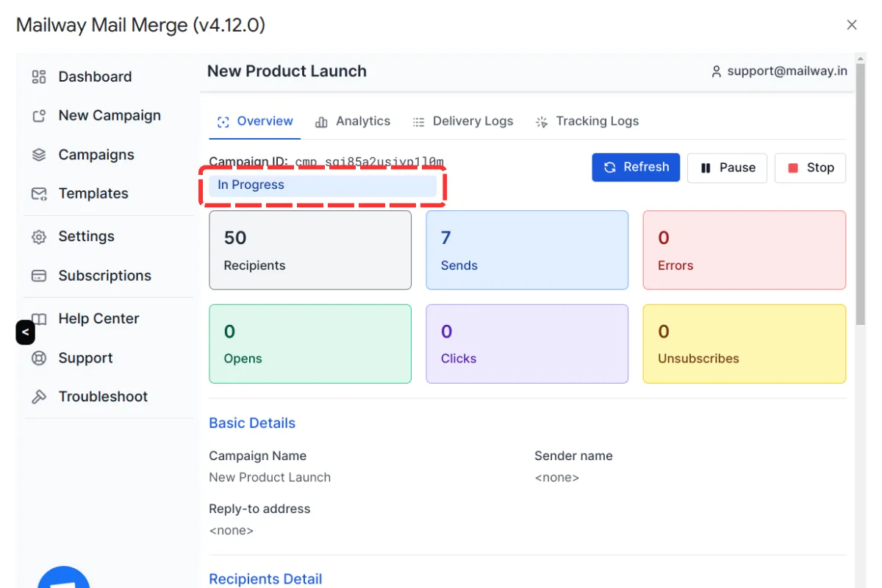Viewport: 882px width, 588px height.
Task: Click the Troubleshoot tool icon
Action: tap(39, 397)
